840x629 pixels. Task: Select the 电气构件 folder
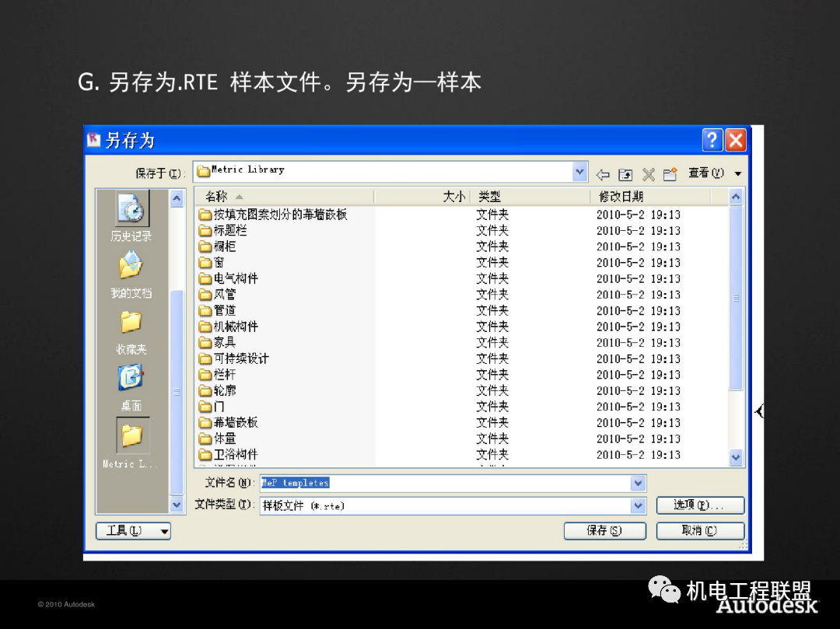coord(228,279)
